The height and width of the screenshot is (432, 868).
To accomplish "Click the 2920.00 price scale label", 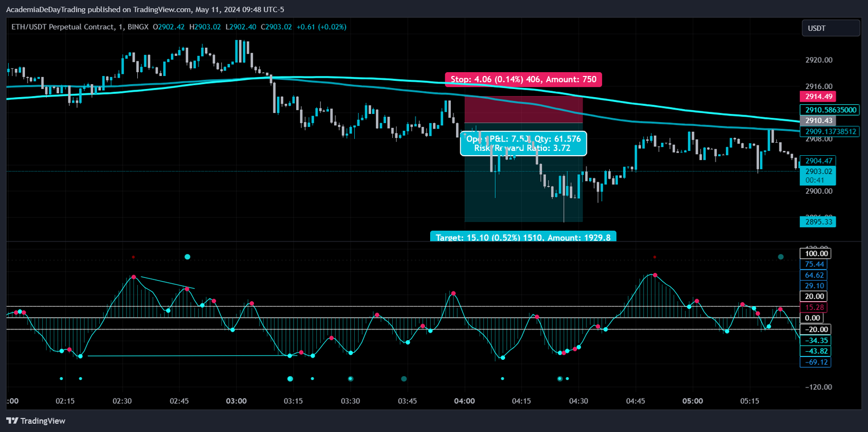I will 818,60.
